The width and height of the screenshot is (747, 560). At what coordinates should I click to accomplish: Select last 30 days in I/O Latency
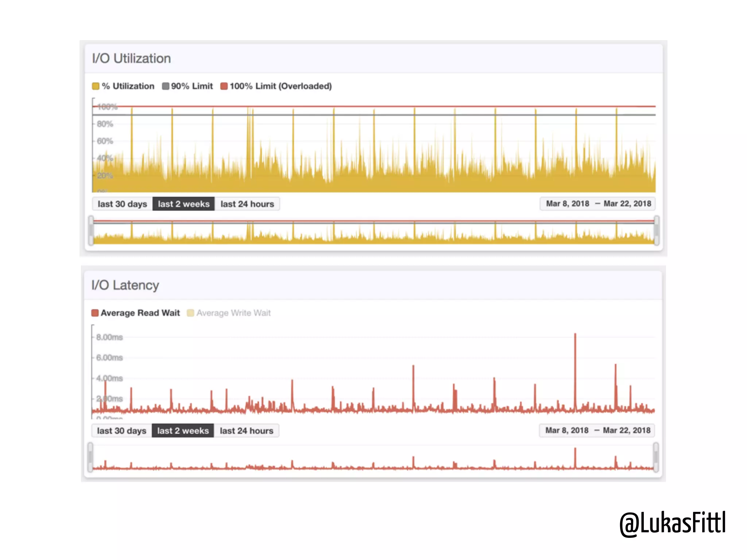121,431
